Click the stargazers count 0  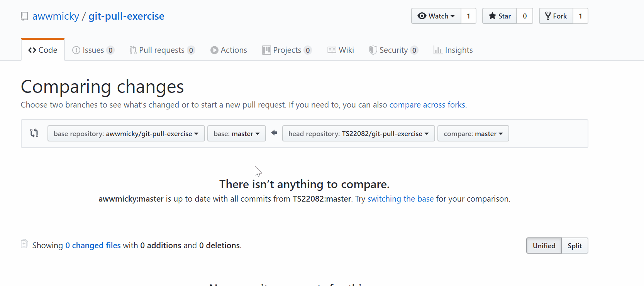525,16
